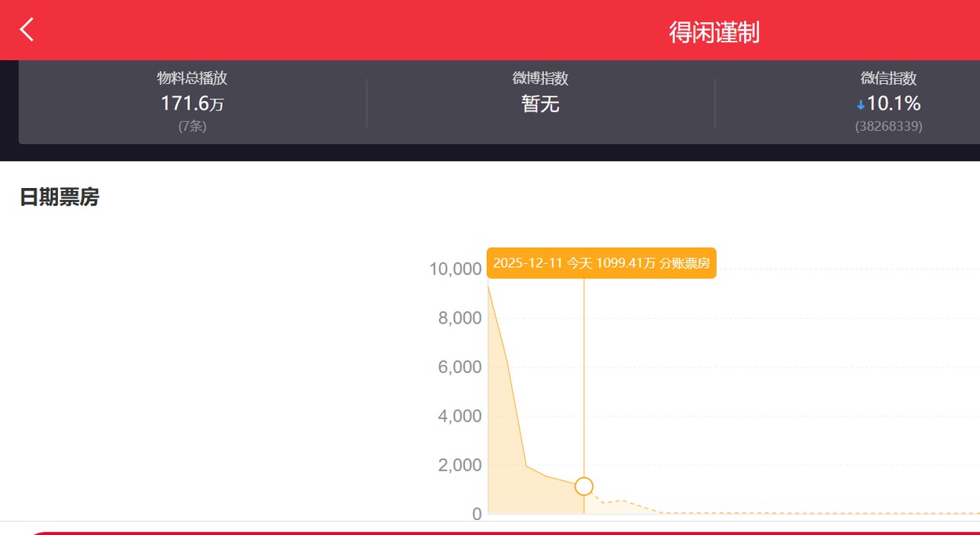Click the (7条) materials count
The width and height of the screenshot is (980, 535).
tap(192, 126)
